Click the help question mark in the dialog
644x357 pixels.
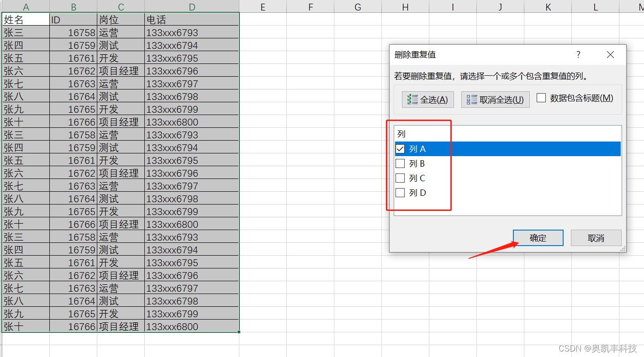pos(578,54)
